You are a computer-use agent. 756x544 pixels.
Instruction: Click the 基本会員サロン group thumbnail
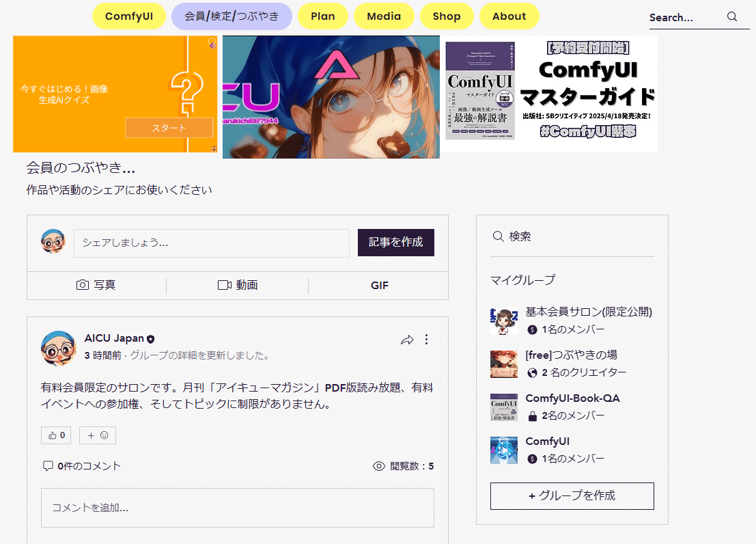(504, 321)
